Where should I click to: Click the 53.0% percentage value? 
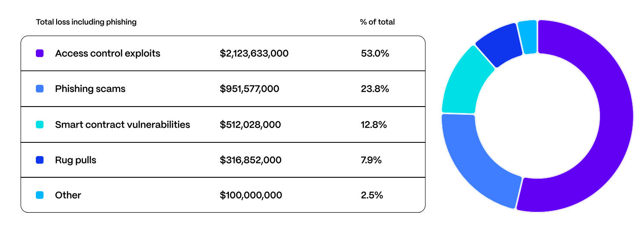point(375,53)
